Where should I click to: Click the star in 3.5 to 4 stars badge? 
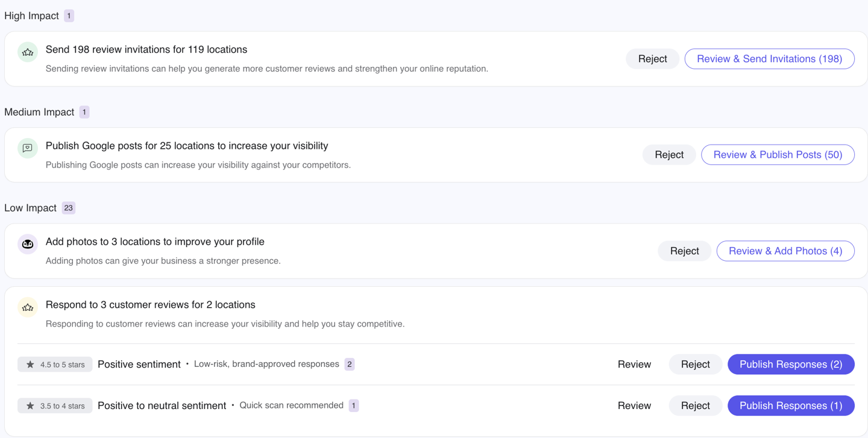point(30,406)
